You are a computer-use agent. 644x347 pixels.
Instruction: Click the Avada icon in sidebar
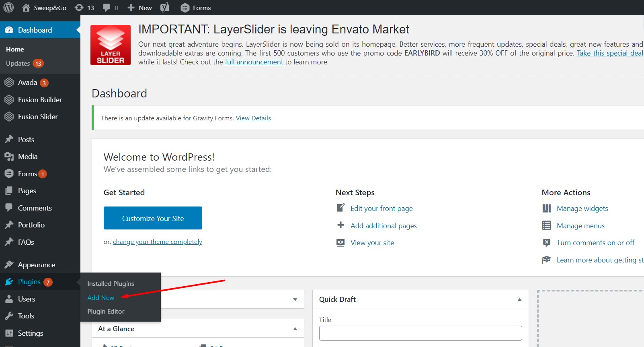[9, 83]
